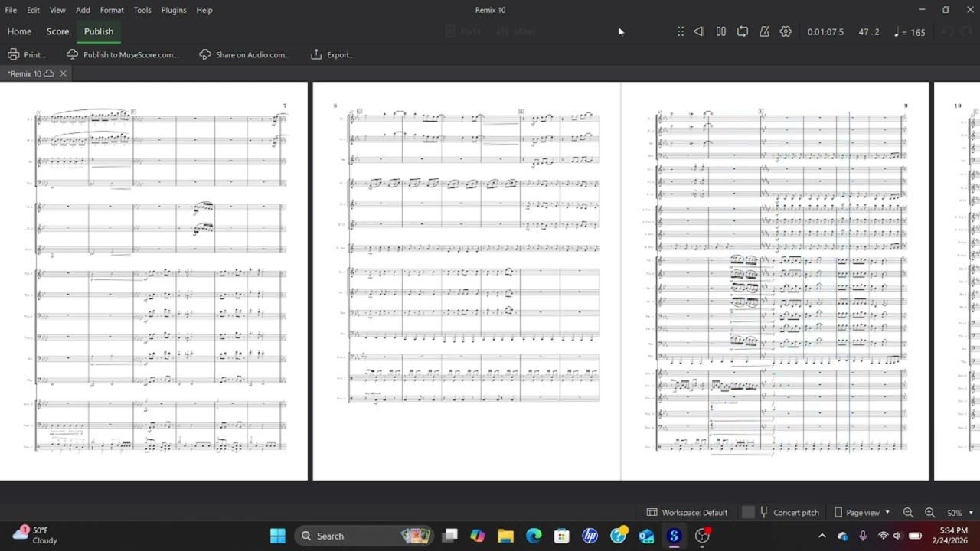Rewind playback to the start

click(x=699, y=31)
